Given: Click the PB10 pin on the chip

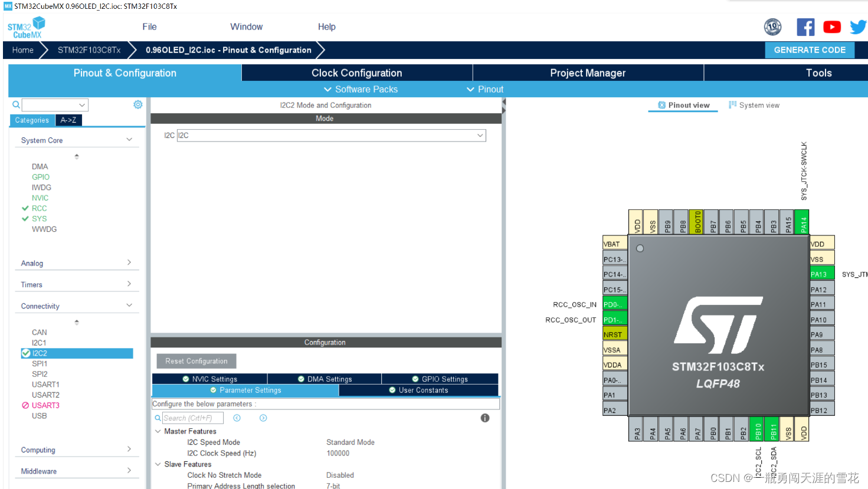Looking at the screenshot, I should [x=758, y=429].
